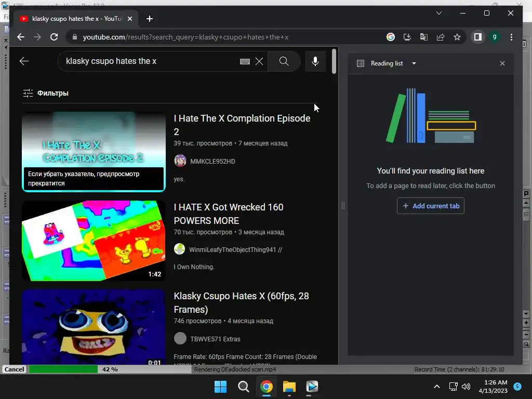This screenshot has width=532, height=399.
Task: Visit the TBWVE571 Extras channel
Action: tap(215, 339)
